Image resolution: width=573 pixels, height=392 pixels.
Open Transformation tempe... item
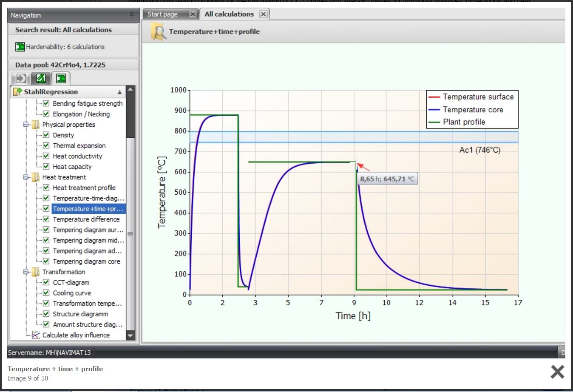point(87,304)
